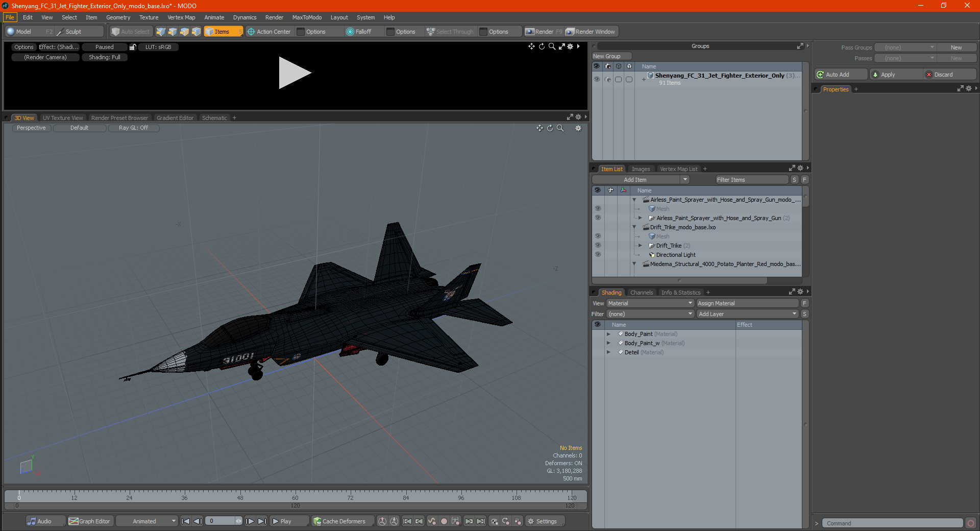
Task: Open the View Material dropdown
Action: click(650, 303)
